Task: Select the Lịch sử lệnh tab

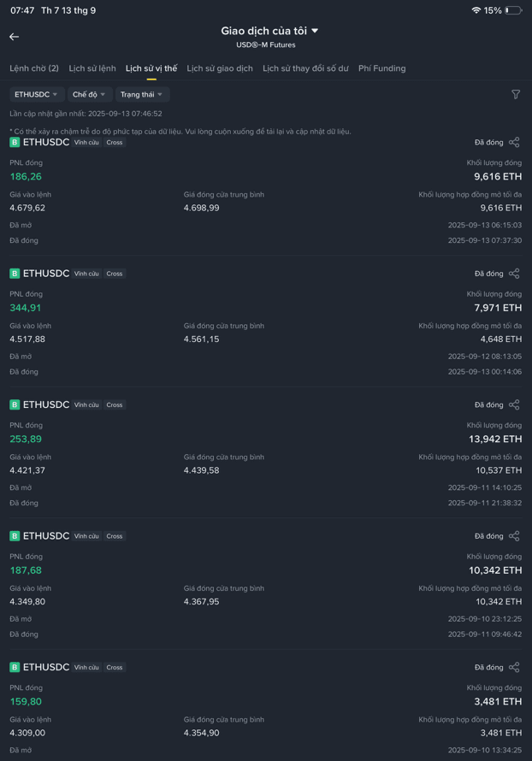Action: tap(92, 68)
